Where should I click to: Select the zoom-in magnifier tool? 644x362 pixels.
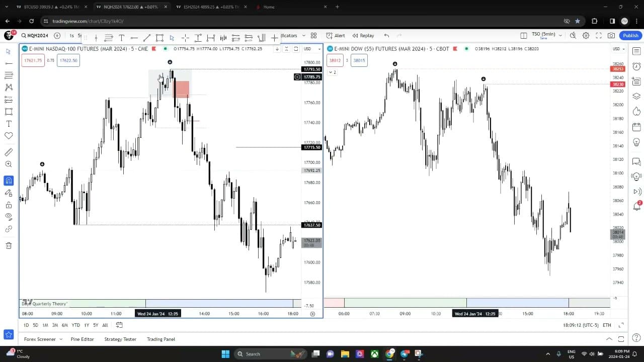tap(9, 164)
